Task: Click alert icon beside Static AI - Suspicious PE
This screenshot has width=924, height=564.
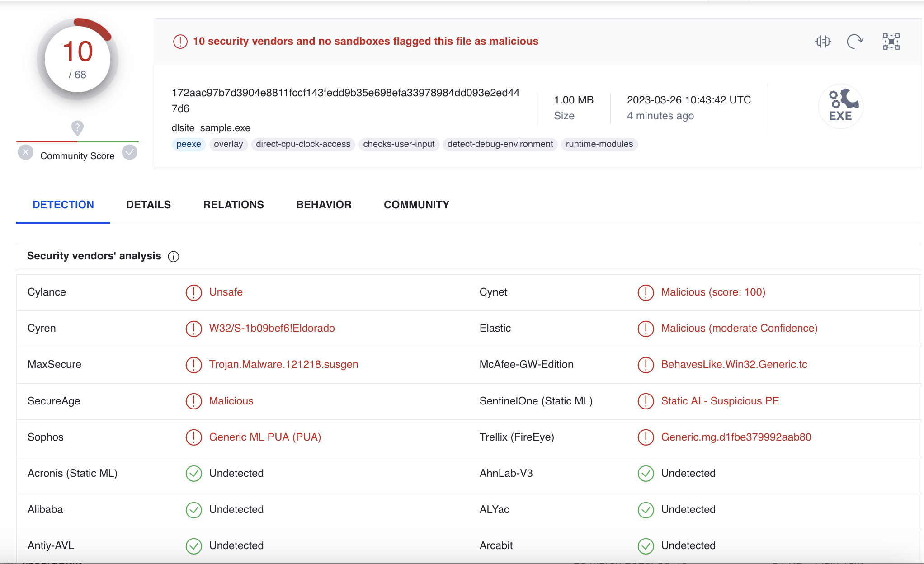Action: click(646, 401)
